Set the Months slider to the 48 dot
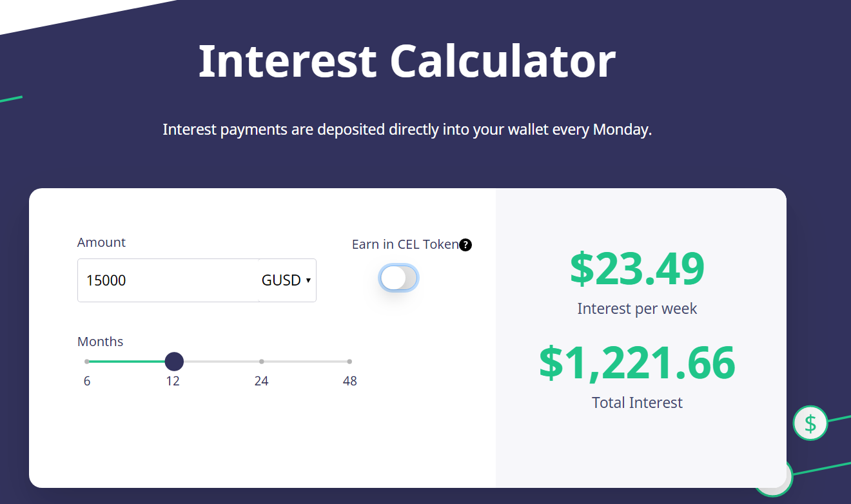The width and height of the screenshot is (851, 504). [349, 362]
